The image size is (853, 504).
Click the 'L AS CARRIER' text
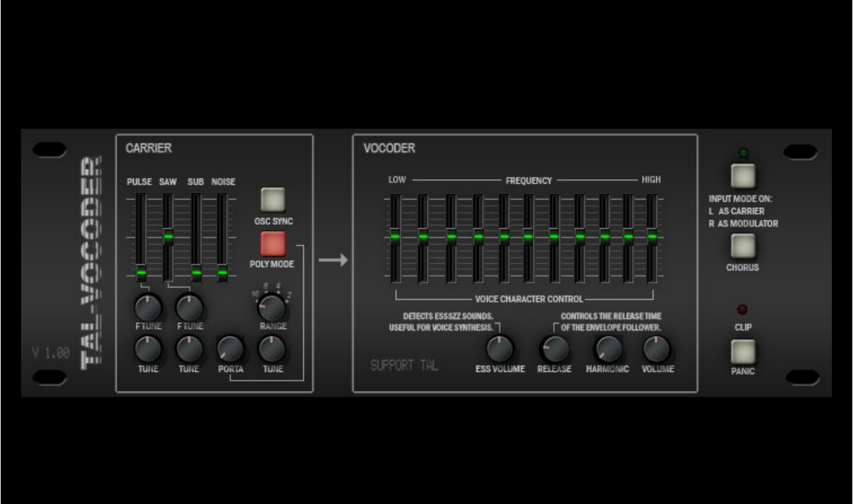pyautogui.click(x=736, y=212)
